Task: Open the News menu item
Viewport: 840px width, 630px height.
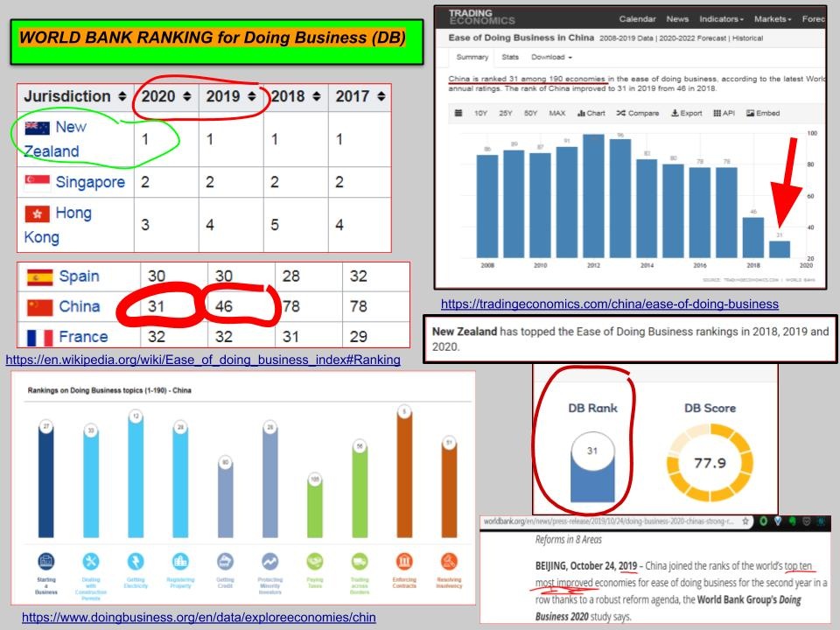Action: [677, 18]
